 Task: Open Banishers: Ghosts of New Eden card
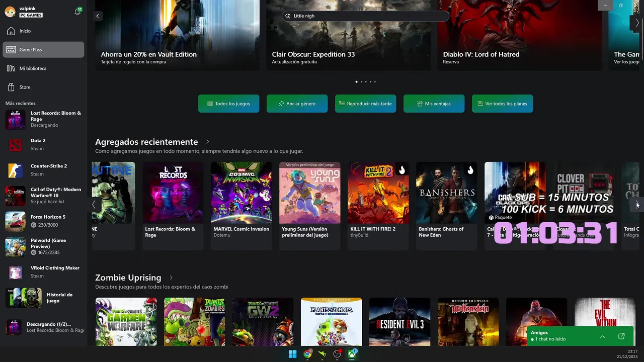447,206
